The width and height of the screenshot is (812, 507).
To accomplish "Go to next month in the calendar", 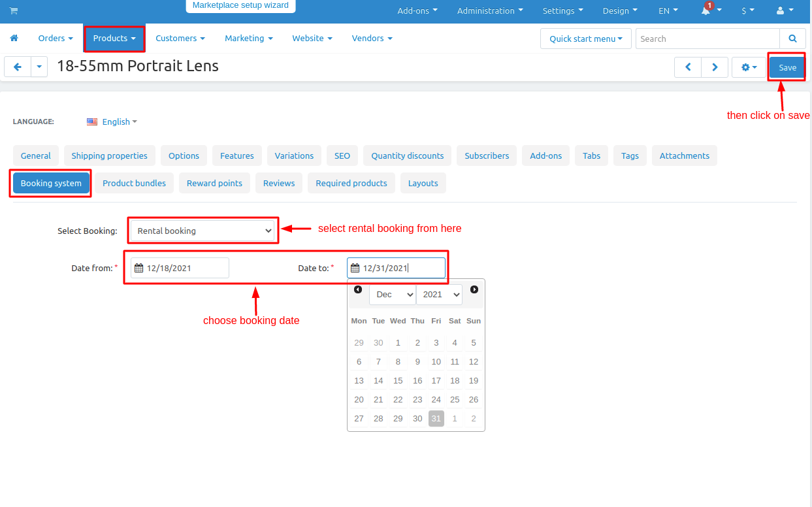I will [x=474, y=289].
